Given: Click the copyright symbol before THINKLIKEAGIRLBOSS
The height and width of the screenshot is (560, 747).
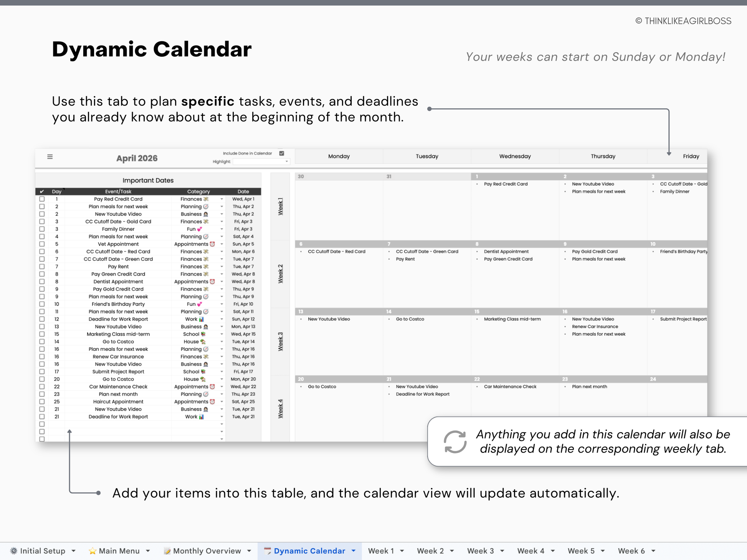Looking at the screenshot, I should pyautogui.click(x=638, y=21).
